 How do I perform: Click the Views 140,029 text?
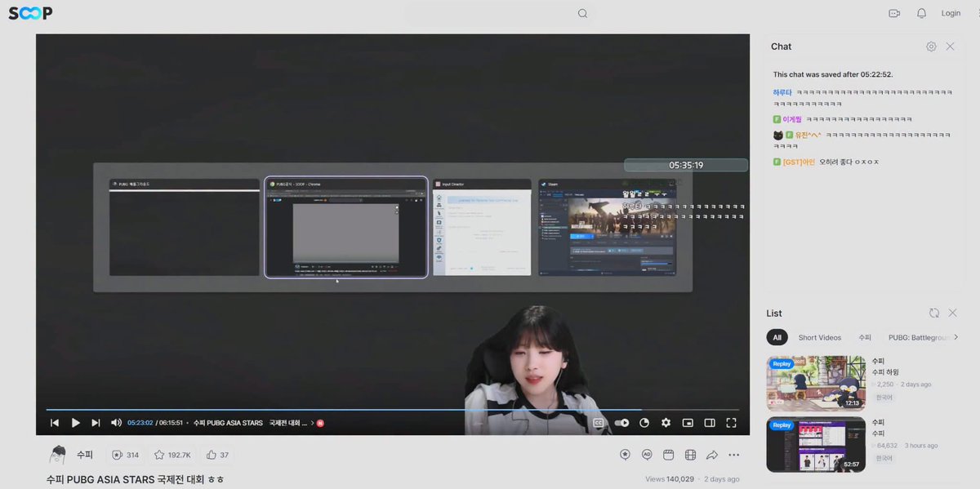tap(669, 479)
